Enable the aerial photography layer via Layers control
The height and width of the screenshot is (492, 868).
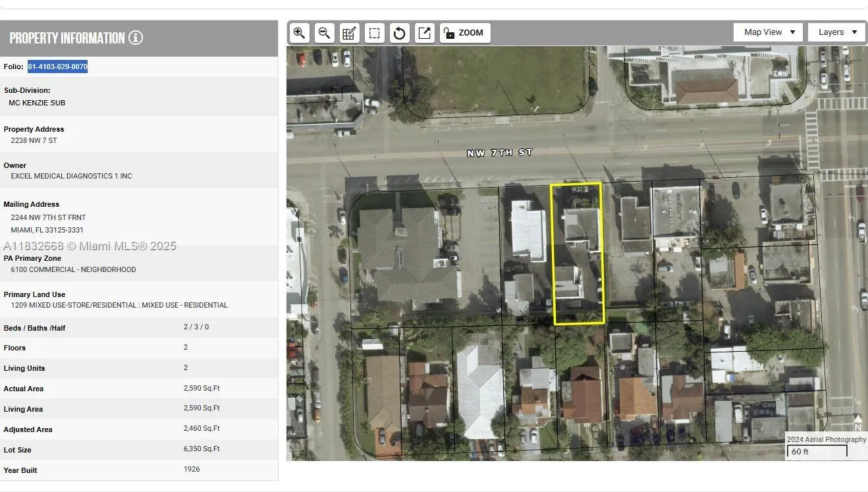coord(836,32)
